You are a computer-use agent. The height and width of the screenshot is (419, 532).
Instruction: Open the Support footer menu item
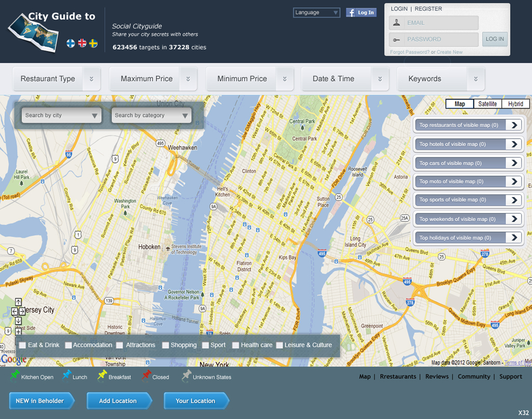pos(511,376)
